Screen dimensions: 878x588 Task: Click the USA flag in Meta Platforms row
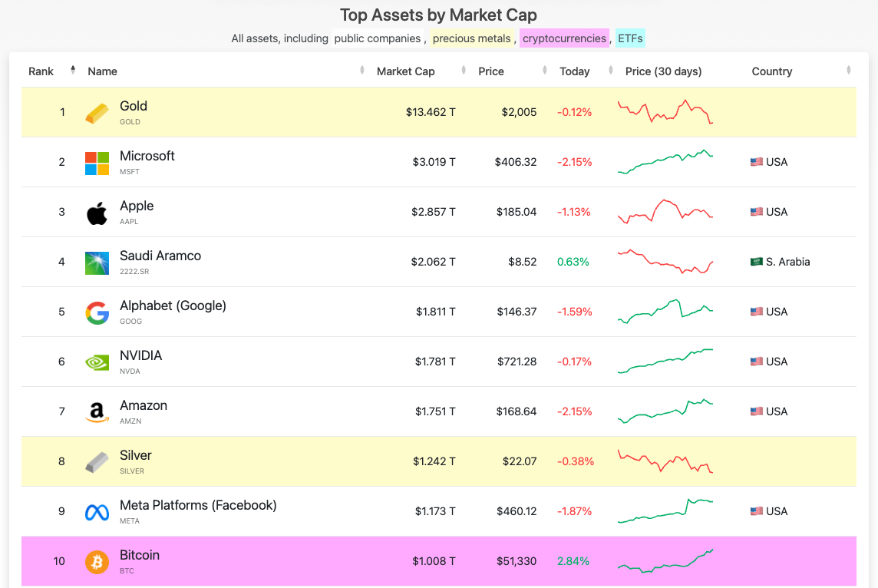click(x=757, y=510)
